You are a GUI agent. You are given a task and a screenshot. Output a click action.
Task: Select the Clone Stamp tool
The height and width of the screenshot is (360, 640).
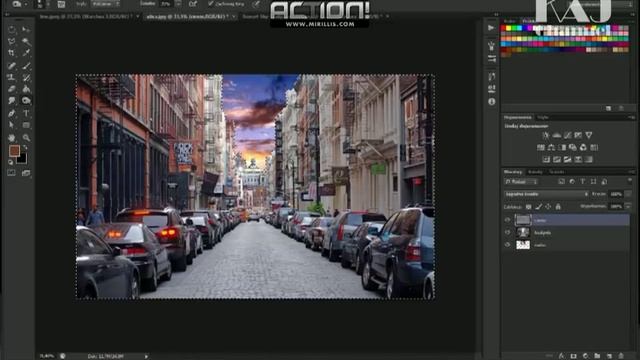point(12,77)
